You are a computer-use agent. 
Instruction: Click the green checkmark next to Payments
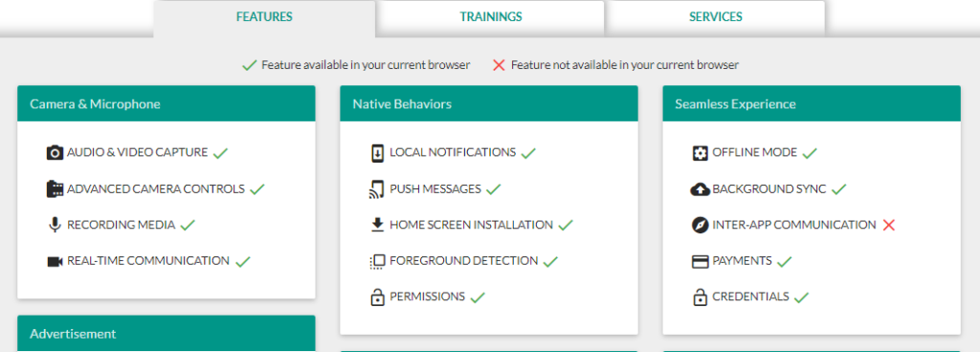785,261
